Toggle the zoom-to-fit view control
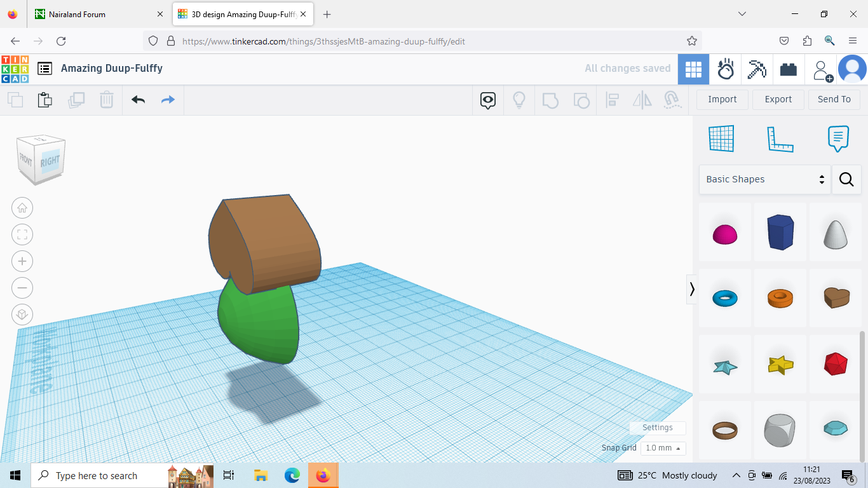868x488 pixels. (x=22, y=234)
